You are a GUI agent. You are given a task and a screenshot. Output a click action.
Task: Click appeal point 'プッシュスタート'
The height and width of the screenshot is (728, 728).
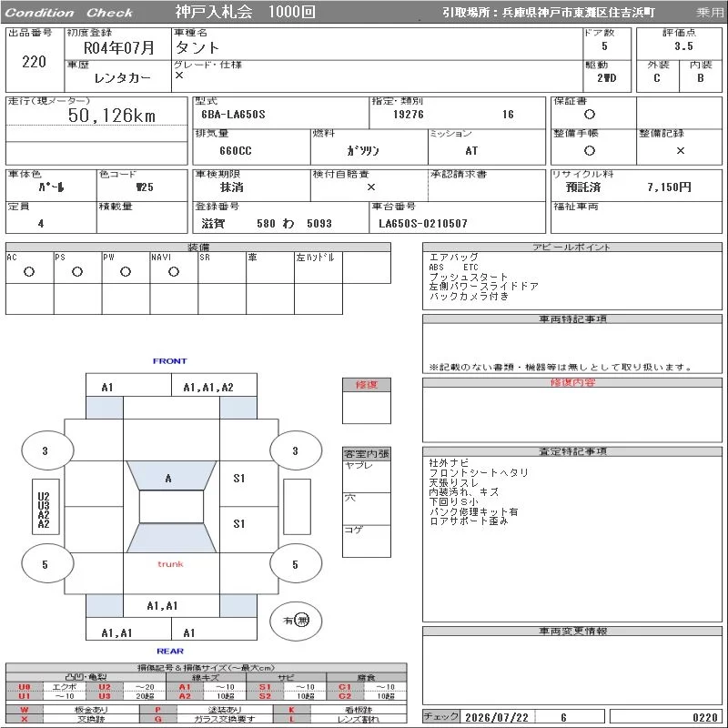(x=468, y=277)
